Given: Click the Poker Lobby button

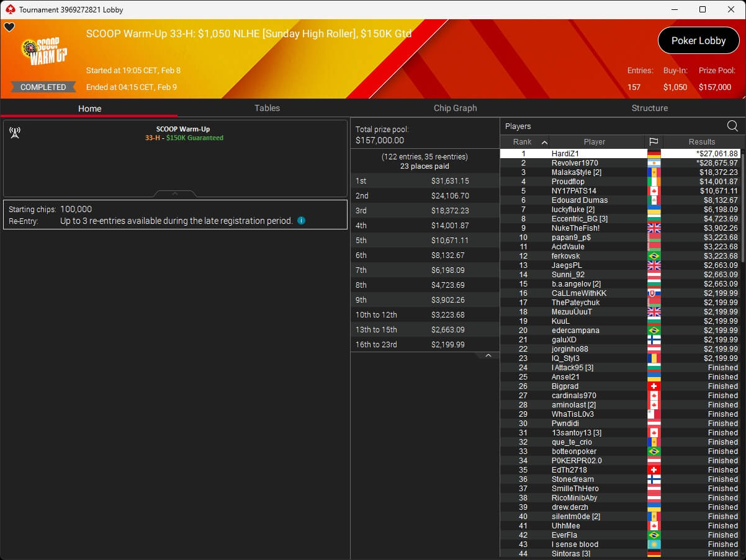Looking at the screenshot, I should coord(698,41).
